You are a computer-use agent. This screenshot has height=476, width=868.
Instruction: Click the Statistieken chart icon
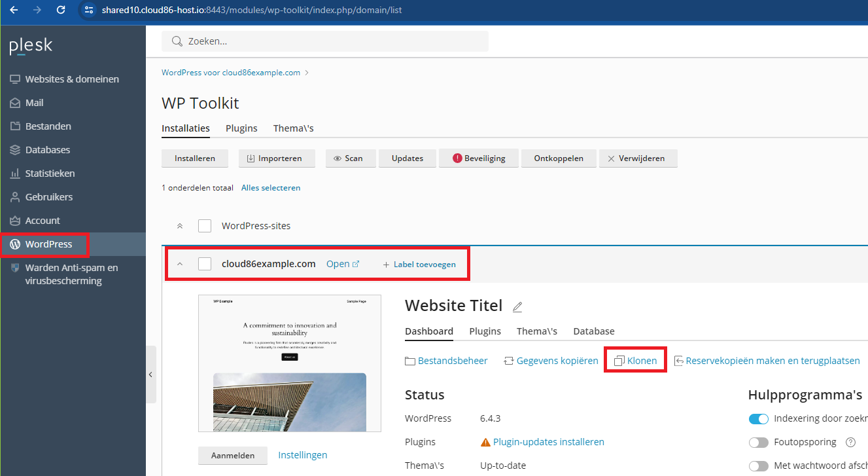click(15, 174)
